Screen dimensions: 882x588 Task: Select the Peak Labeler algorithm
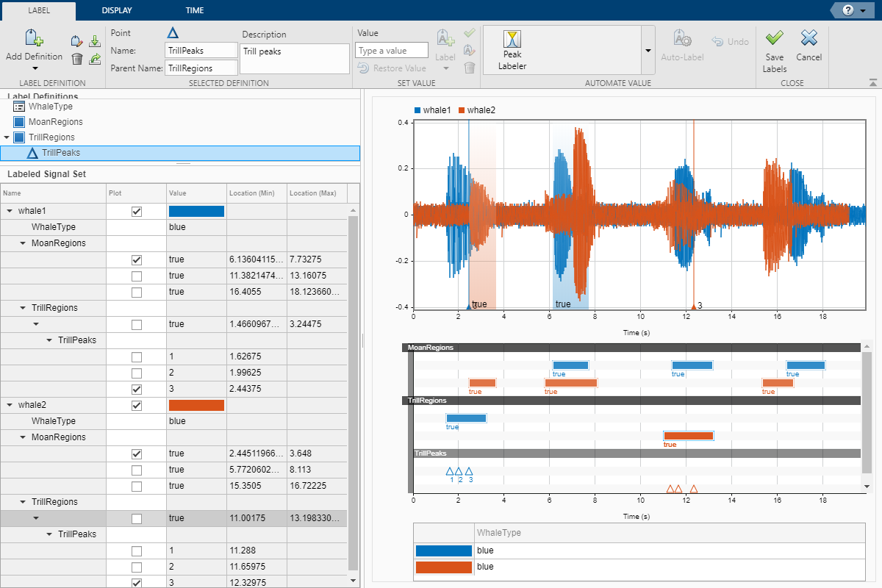click(512, 49)
